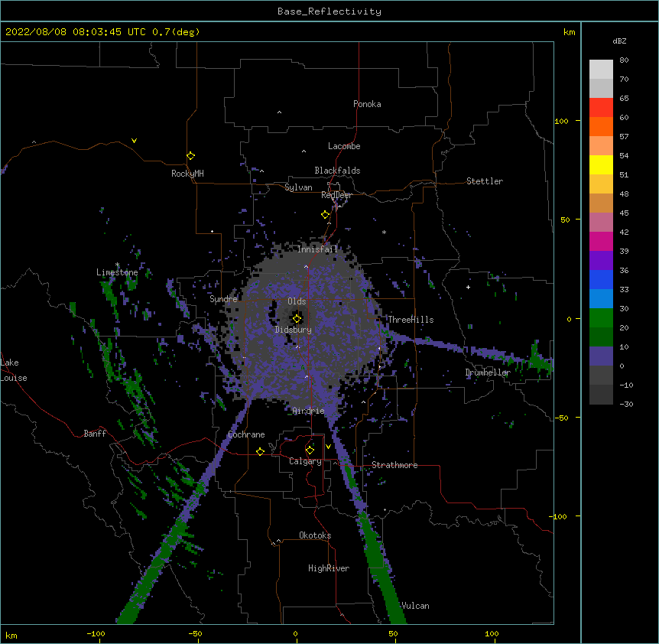This screenshot has height=644, width=659.
Task: Click the Ponoka city label
Action: pos(367,104)
